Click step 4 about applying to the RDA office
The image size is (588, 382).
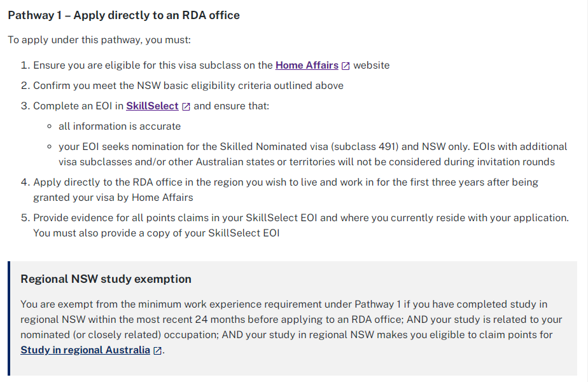(286, 182)
